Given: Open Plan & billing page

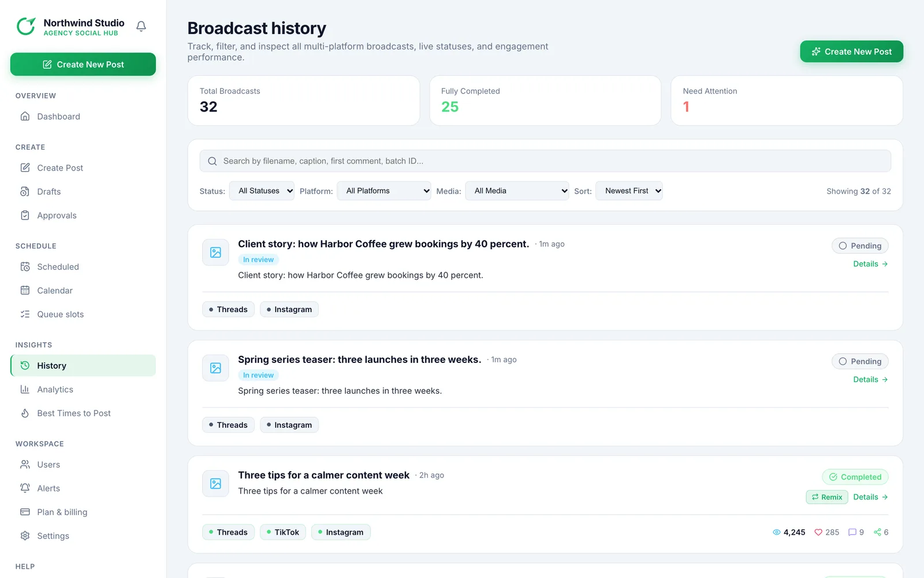Looking at the screenshot, I should [83, 512].
